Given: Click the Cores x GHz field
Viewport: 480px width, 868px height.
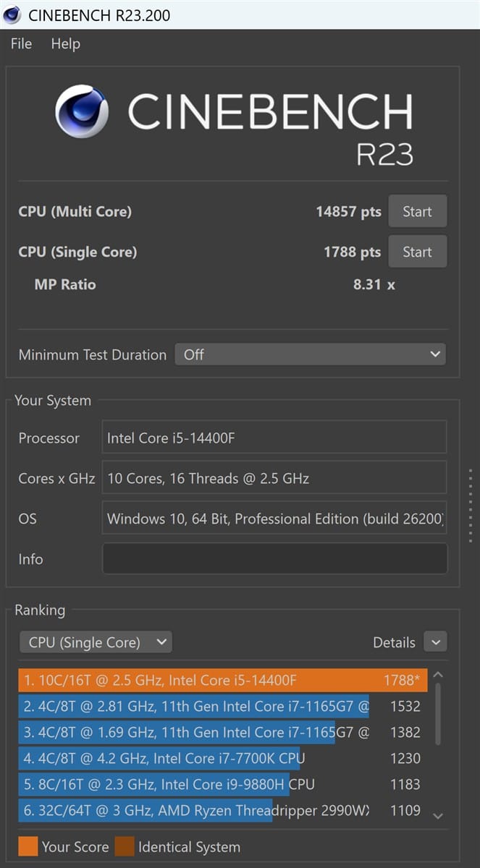Looking at the screenshot, I should tap(274, 478).
